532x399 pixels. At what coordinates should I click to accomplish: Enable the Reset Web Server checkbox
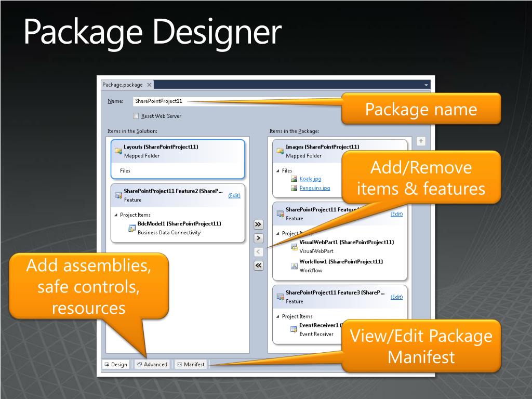136,116
